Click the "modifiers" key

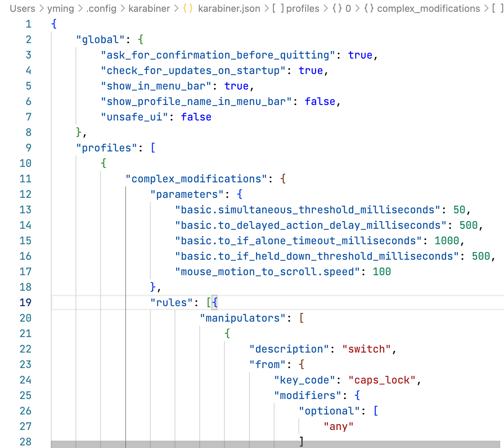[x=308, y=395]
